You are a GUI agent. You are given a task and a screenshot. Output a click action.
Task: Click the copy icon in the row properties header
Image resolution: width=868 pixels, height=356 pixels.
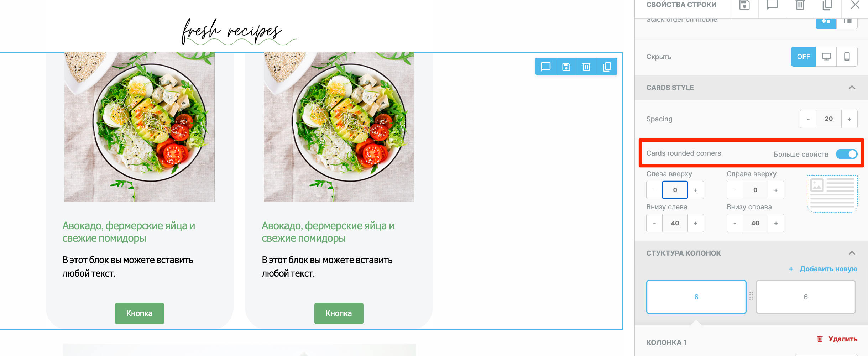[x=827, y=5]
